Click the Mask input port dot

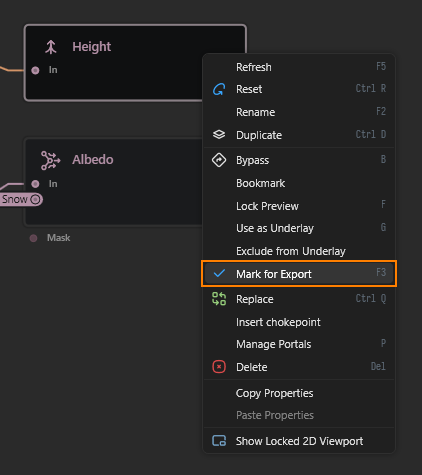point(33,238)
